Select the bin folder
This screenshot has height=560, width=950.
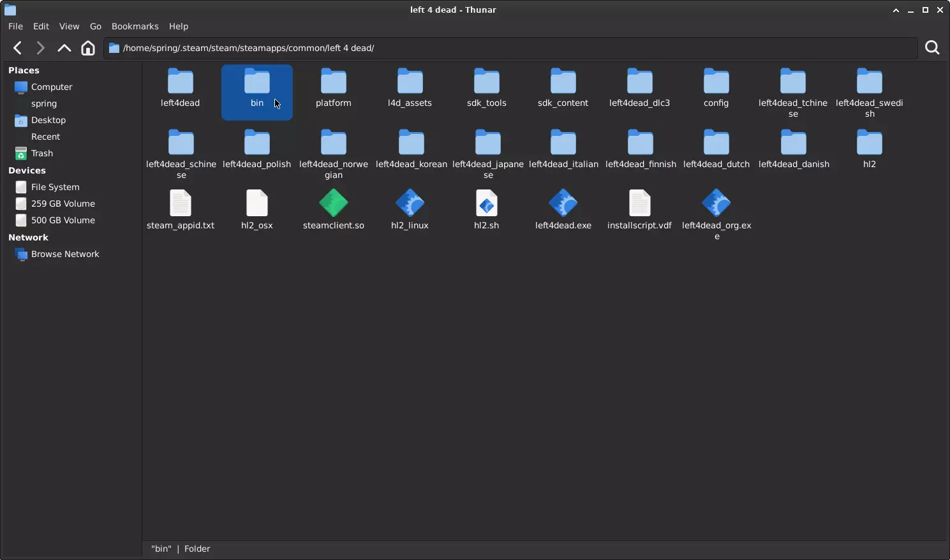click(x=257, y=92)
